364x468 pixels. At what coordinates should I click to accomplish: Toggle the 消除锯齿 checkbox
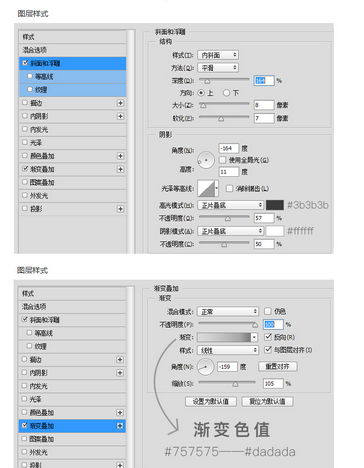(229, 189)
